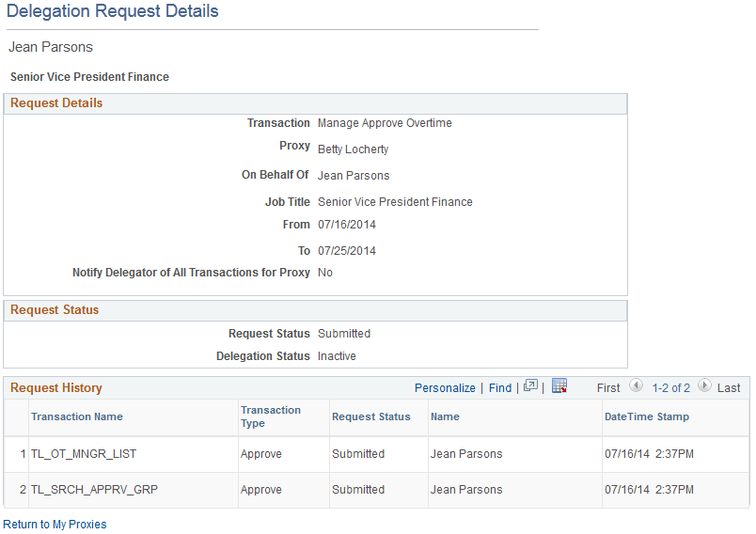Select the 1-2 of 2 row counter

coord(670,388)
